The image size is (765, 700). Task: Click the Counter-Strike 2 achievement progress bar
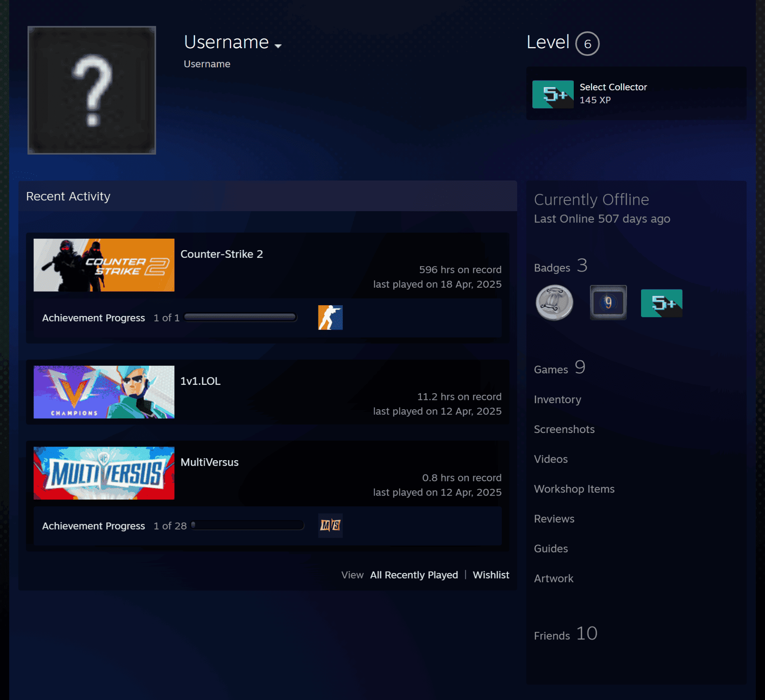(x=240, y=317)
